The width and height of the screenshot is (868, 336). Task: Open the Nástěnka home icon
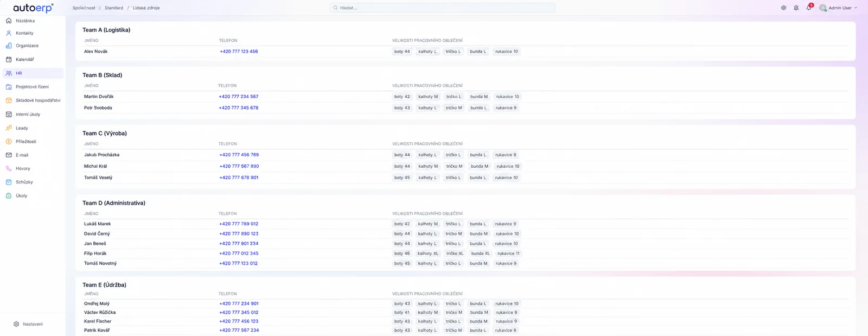pyautogui.click(x=9, y=21)
